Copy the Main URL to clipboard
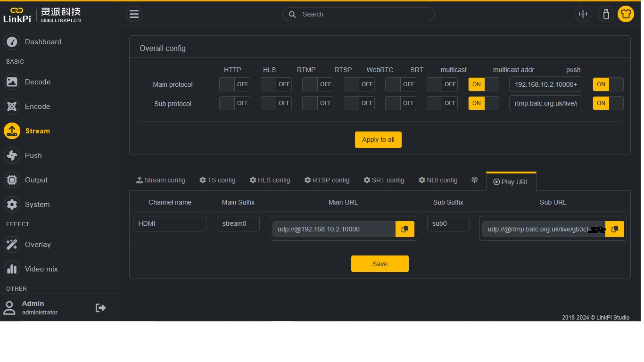Screen dimensions: 644x362 click(405, 229)
